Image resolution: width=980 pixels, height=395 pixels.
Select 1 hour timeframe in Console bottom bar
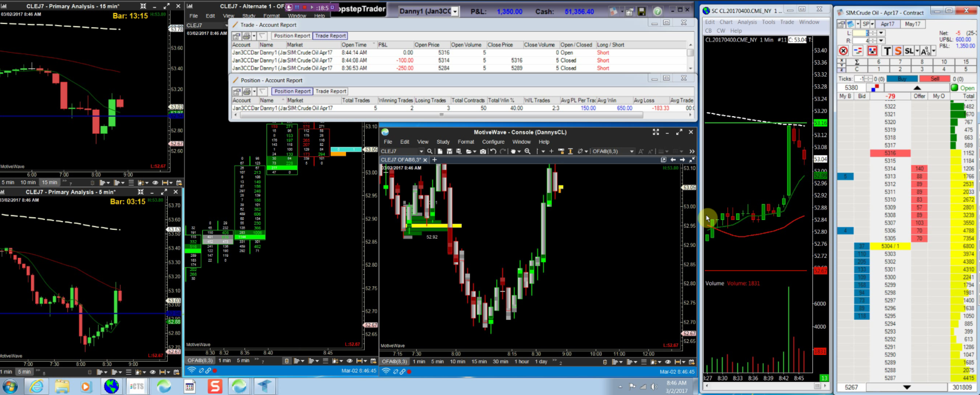coord(521,362)
